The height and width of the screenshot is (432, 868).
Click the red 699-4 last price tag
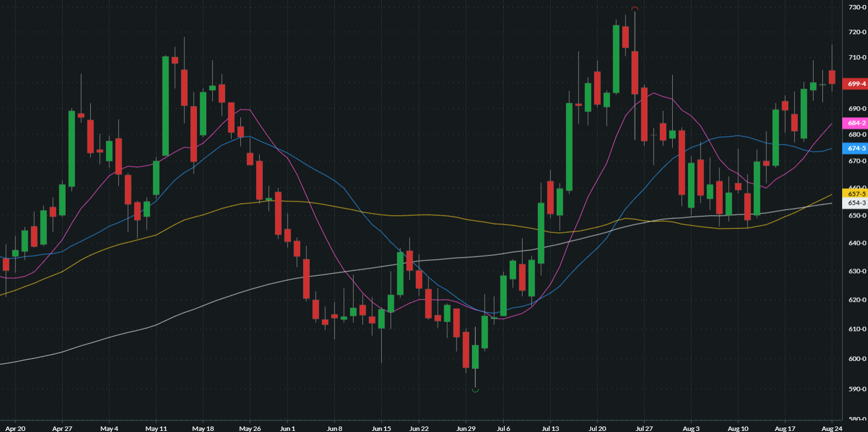click(x=855, y=84)
